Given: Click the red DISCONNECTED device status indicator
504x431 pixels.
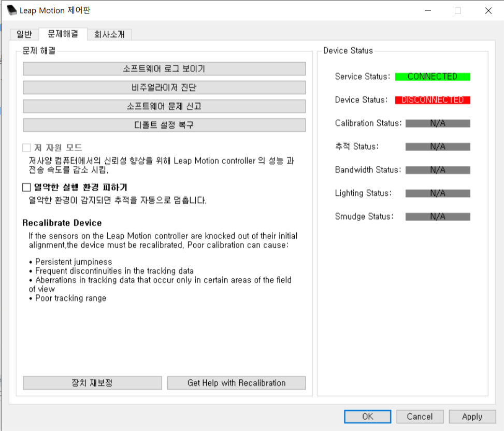Looking at the screenshot, I should pos(433,100).
